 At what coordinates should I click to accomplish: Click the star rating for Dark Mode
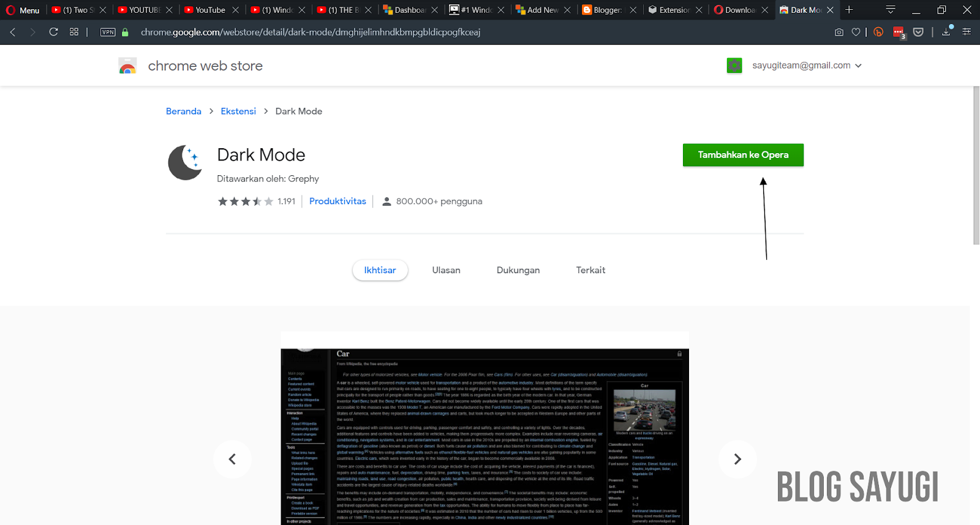coord(246,202)
